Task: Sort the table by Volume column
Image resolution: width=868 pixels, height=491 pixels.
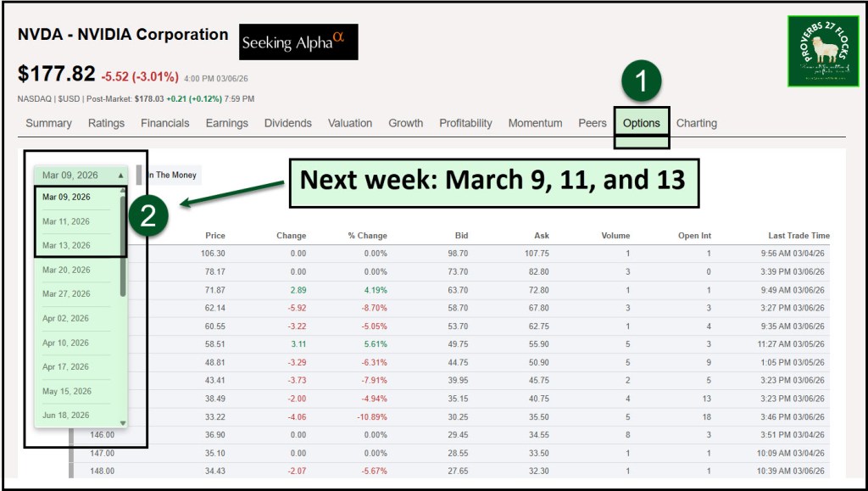Action: pos(615,236)
